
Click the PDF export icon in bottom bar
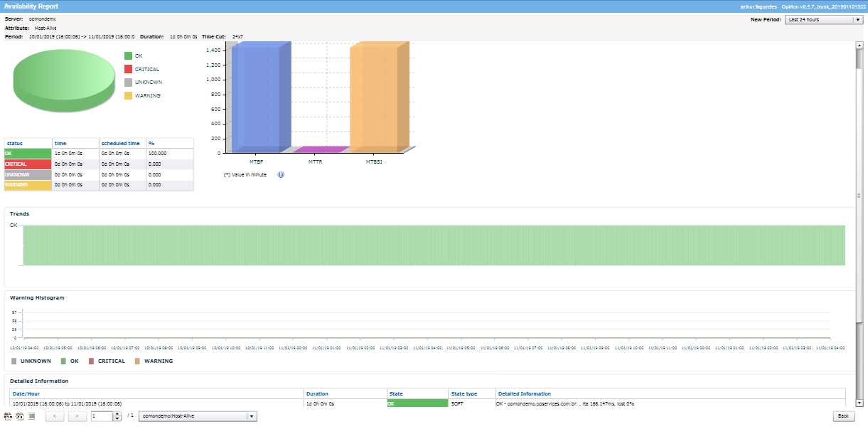coord(8,416)
